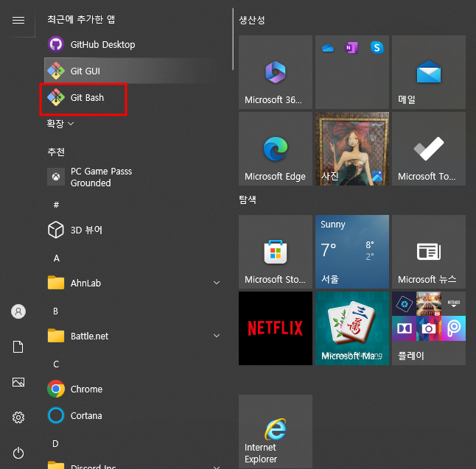Click the 추천 section heading
The height and width of the screenshot is (469, 476).
coord(56,152)
